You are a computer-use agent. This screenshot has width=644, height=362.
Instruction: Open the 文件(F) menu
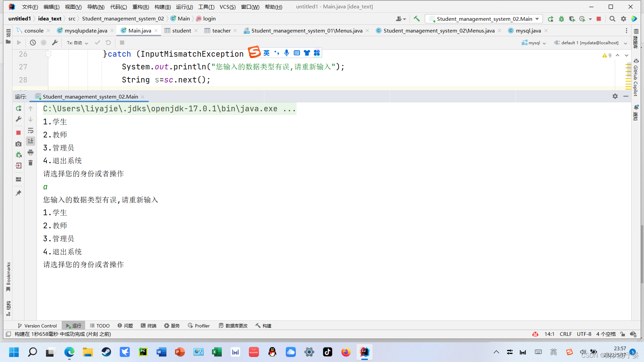[30, 7]
